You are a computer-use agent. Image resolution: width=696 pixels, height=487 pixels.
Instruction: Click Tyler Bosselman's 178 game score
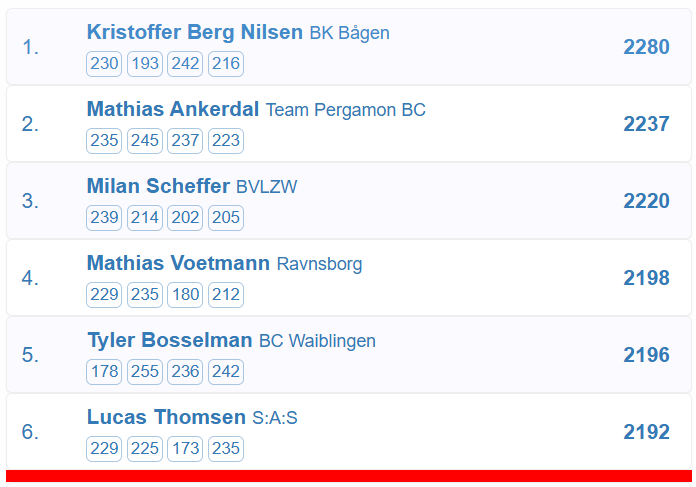104,372
